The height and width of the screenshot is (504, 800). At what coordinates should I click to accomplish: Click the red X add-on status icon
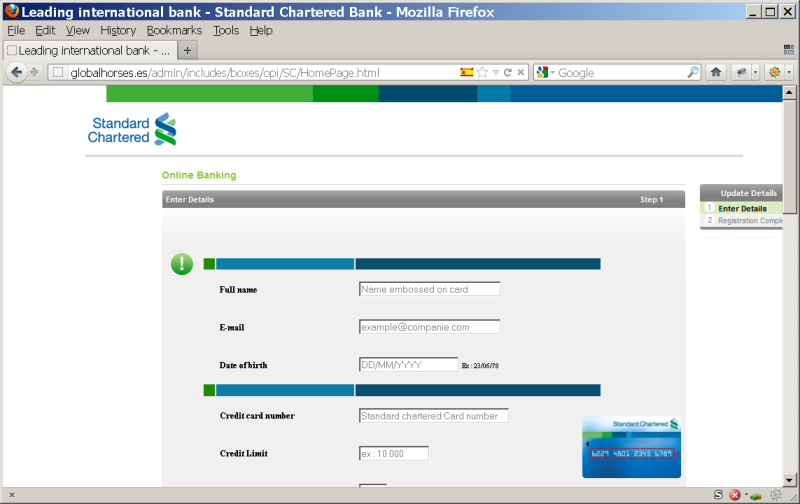pyautogui.click(x=735, y=495)
